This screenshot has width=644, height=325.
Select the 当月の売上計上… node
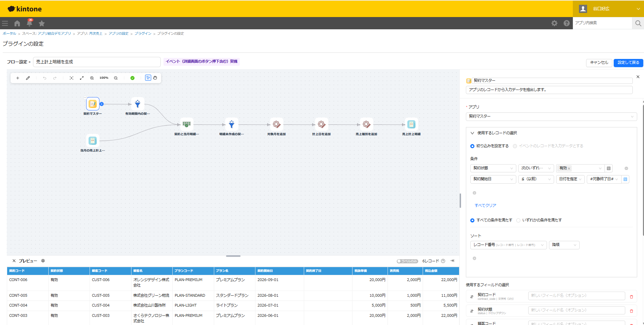[93, 140]
